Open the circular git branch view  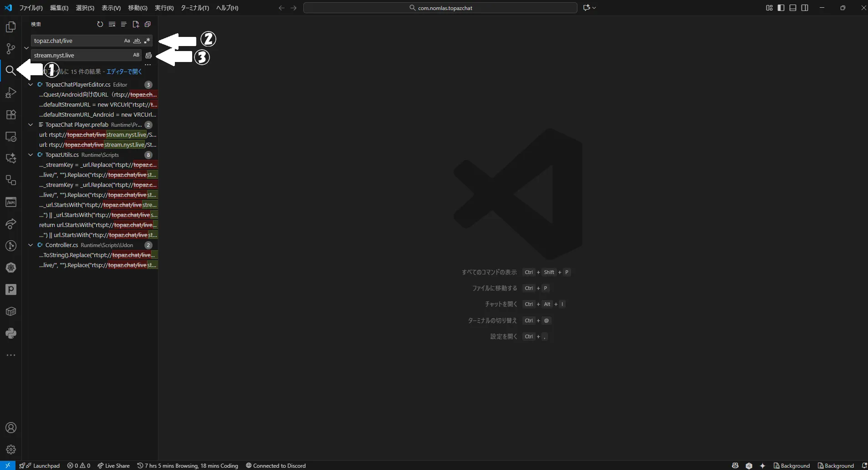[x=10, y=246]
